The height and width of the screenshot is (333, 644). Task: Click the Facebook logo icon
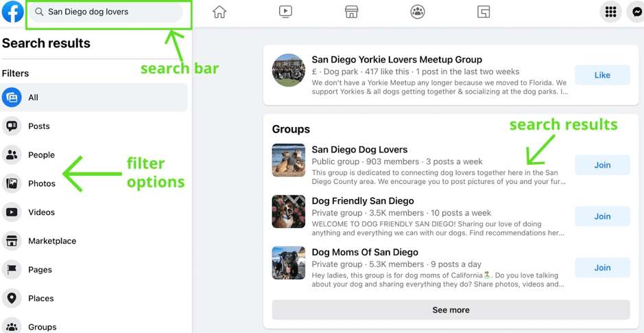click(x=12, y=12)
